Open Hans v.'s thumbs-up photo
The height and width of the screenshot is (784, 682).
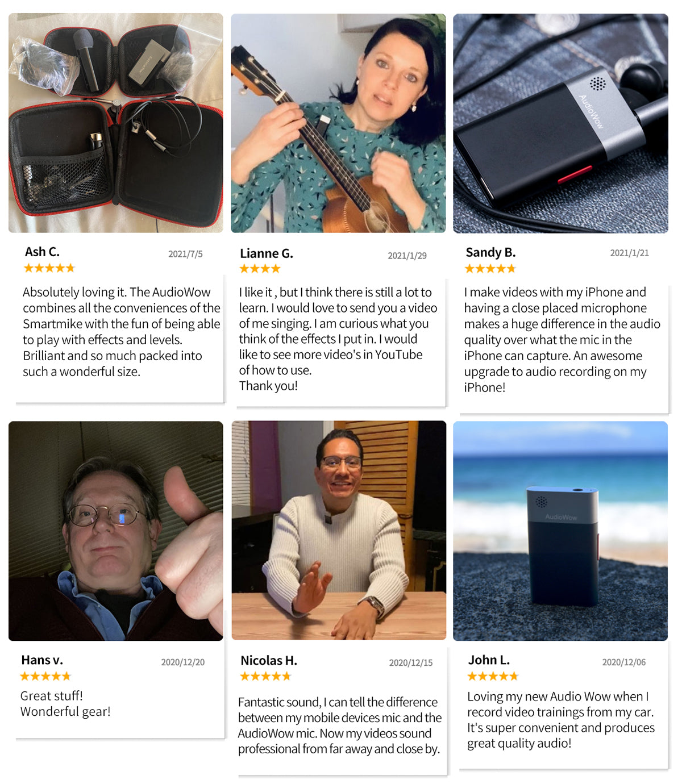pyautogui.click(x=116, y=531)
